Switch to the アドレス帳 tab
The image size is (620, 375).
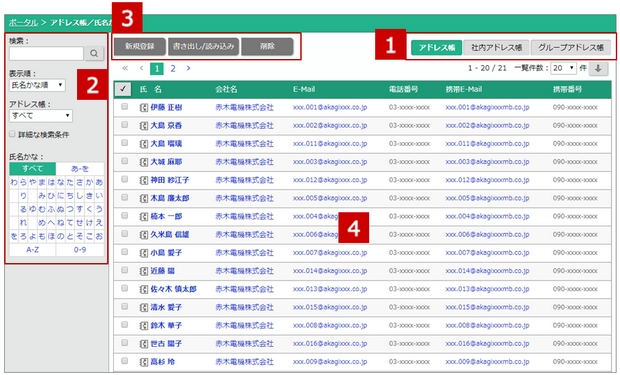[x=437, y=47]
